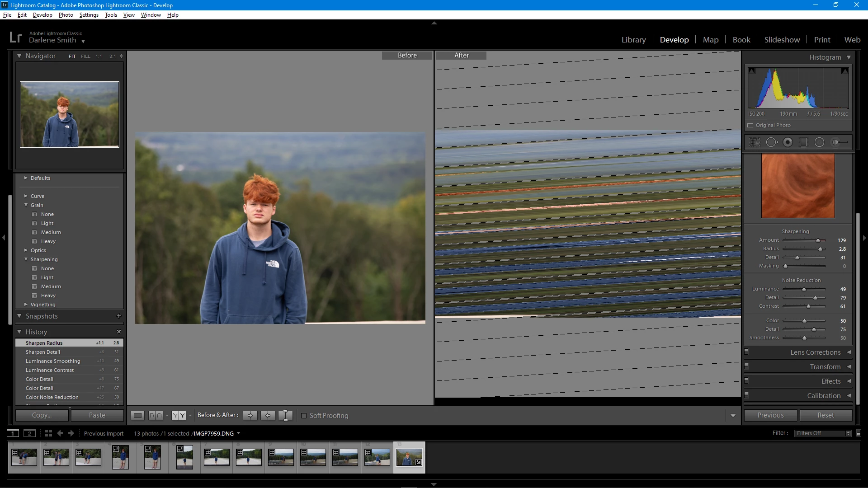This screenshot has width=868, height=488.
Task: Click the Previous button
Action: 770,415
